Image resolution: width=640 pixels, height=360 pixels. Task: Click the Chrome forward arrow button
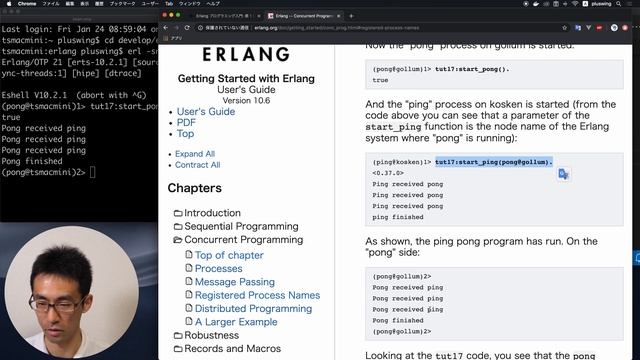coord(176,28)
